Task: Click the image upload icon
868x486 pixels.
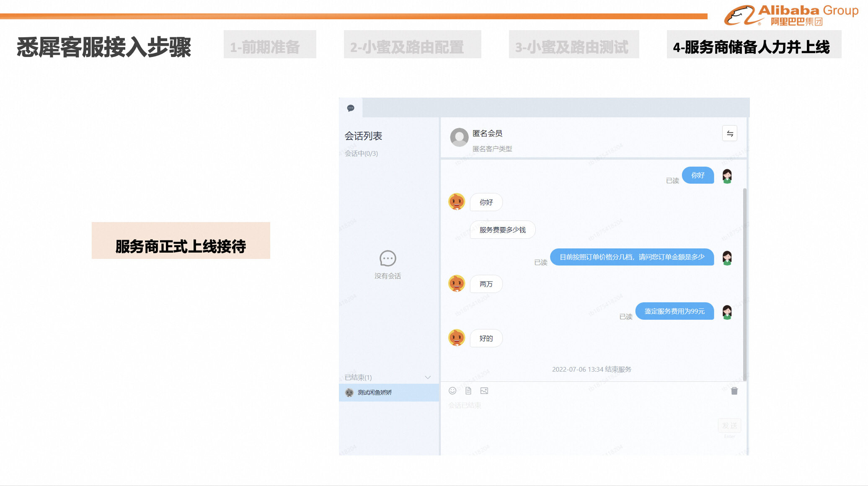Action: [484, 391]
